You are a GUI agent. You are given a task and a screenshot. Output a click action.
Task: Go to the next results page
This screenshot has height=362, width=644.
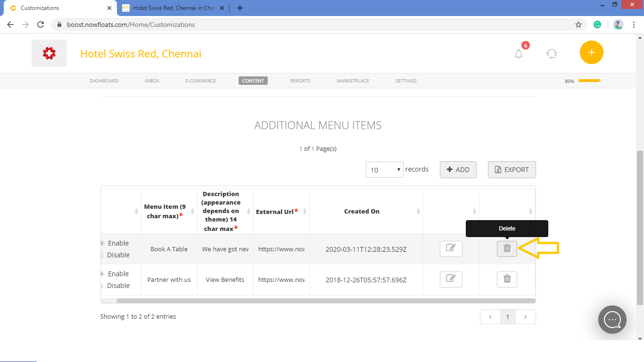click(526, 317)
